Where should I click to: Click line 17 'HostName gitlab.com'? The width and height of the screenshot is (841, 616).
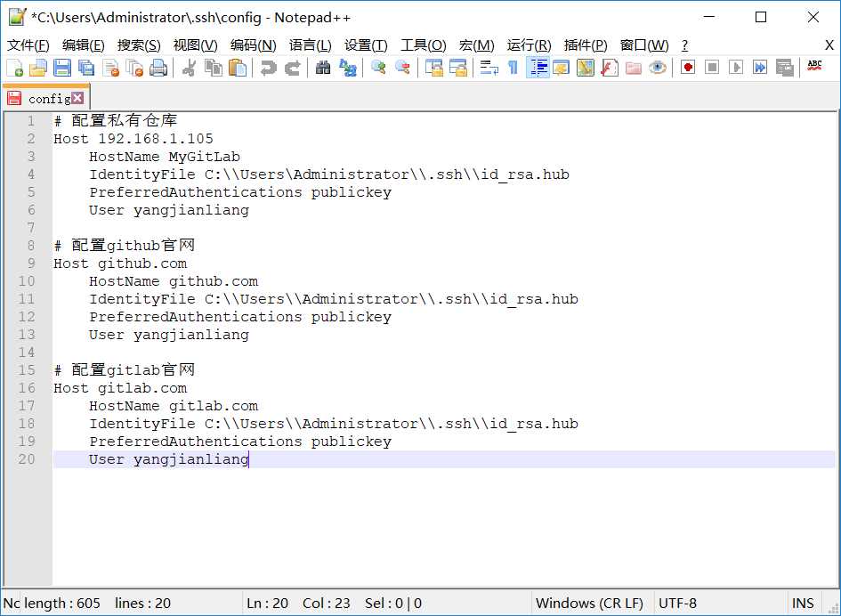click(x=174, y=406)
